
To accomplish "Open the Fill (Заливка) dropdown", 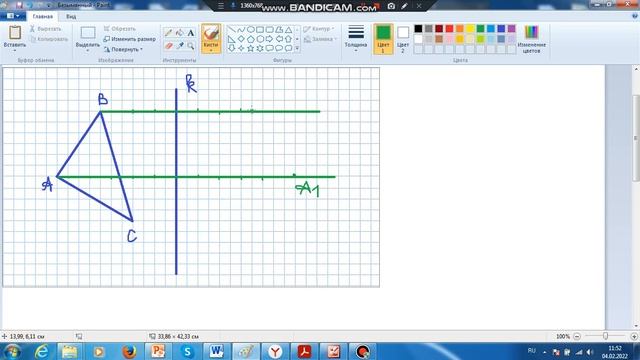I will [320, 40].
